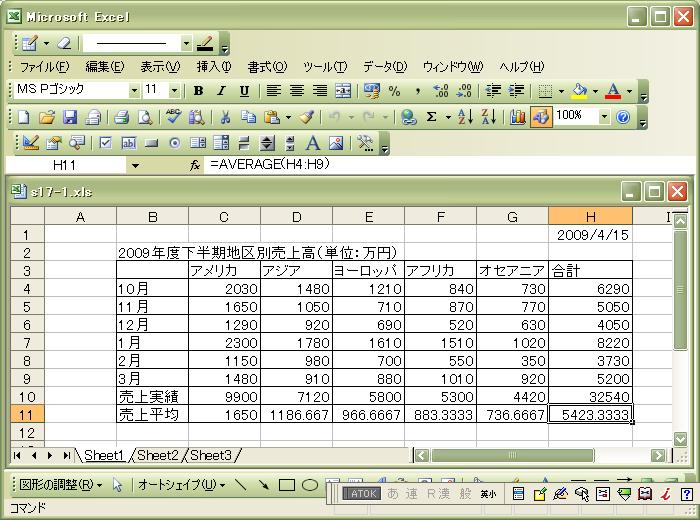Paste from clipboard
This screenshot has height=520, width=700.
tap(271, 117)
